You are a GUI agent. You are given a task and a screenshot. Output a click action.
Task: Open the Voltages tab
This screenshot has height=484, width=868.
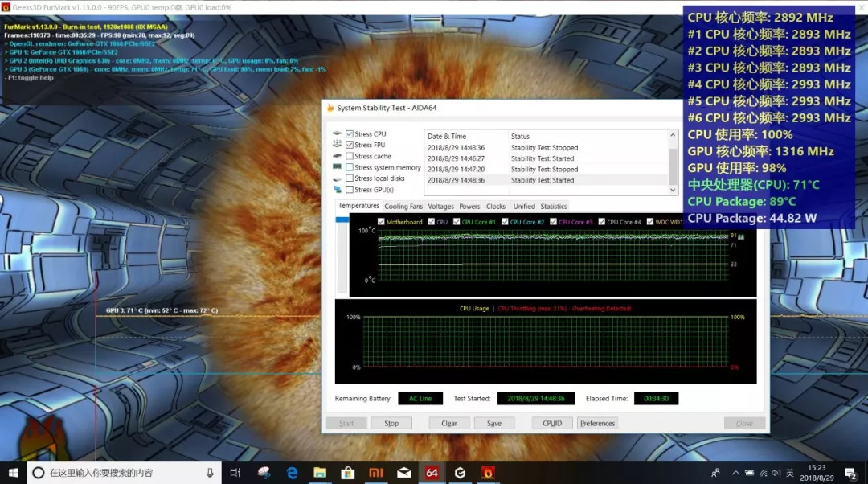[x=440, y=206]
